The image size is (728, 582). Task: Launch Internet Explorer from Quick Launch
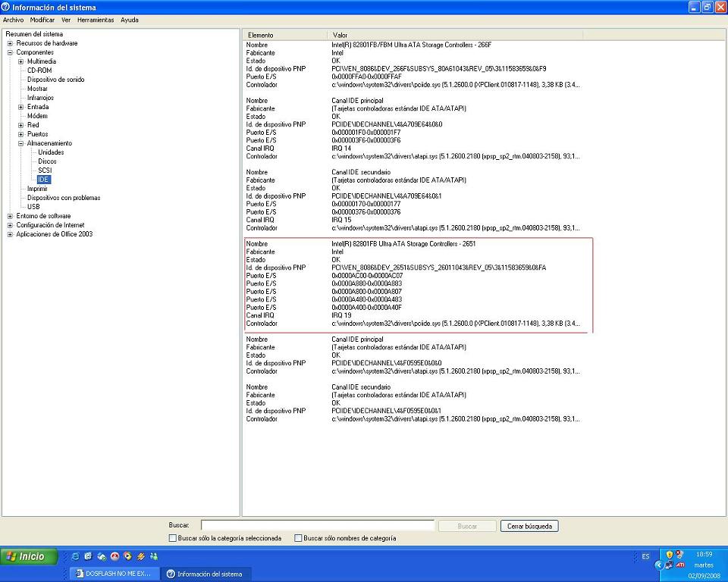(x=75, y=556)
